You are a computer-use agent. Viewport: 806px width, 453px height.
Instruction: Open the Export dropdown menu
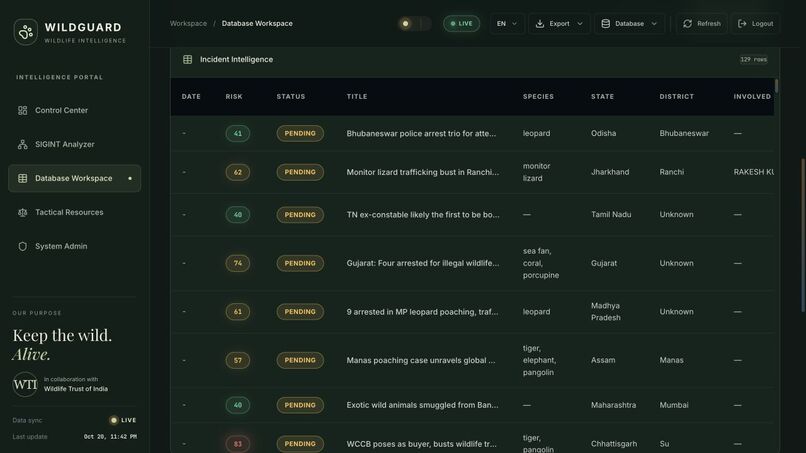pyautogui.click(x=559, y=24)
